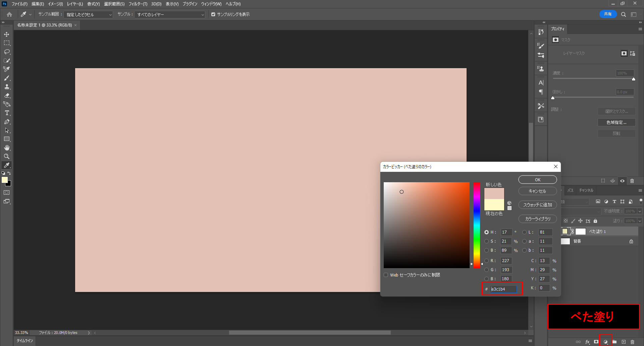This screenshot has height=346, width=644.
Task: Click the rainbow hue slider bar
Action: pos(477,225)
